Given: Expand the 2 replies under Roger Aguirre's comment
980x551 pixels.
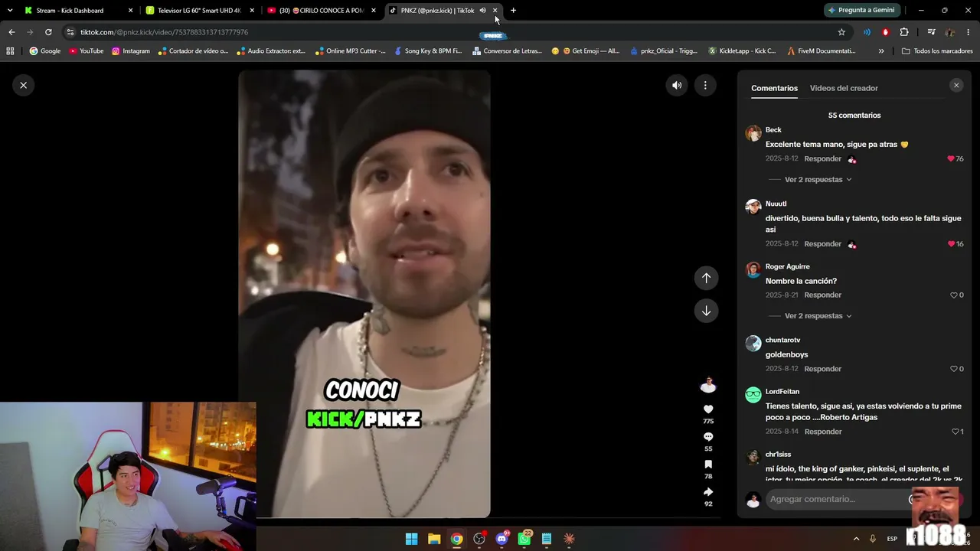Looking at the screenshot, I should click(x=818, y=316).
